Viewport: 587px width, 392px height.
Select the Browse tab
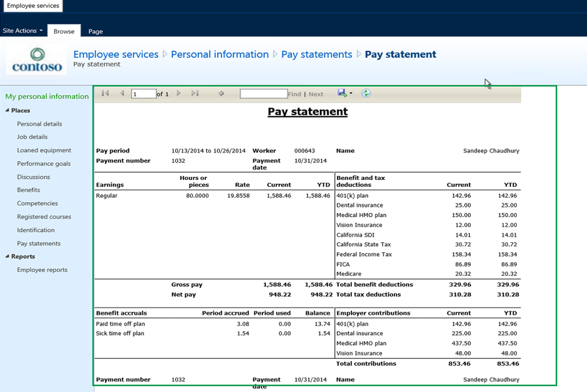[x=64, y=32]
